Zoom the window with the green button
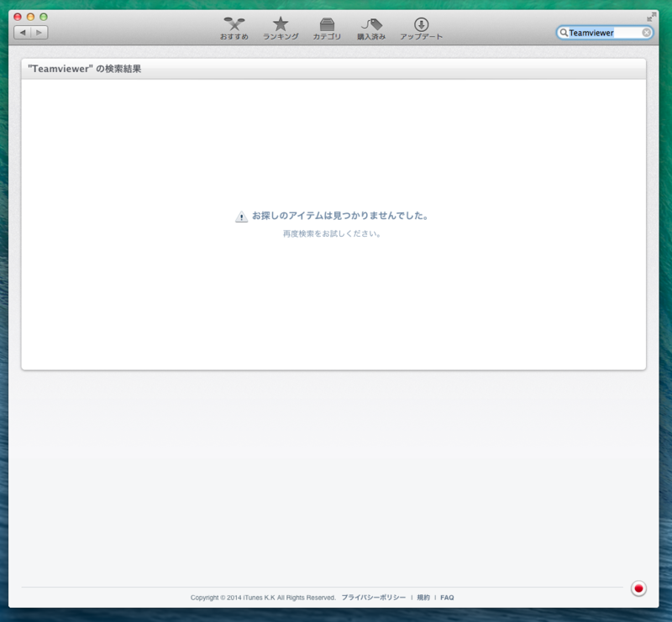The height and width of the screenshot is (622, 672). pyautogui.click(x=44, y=17)
